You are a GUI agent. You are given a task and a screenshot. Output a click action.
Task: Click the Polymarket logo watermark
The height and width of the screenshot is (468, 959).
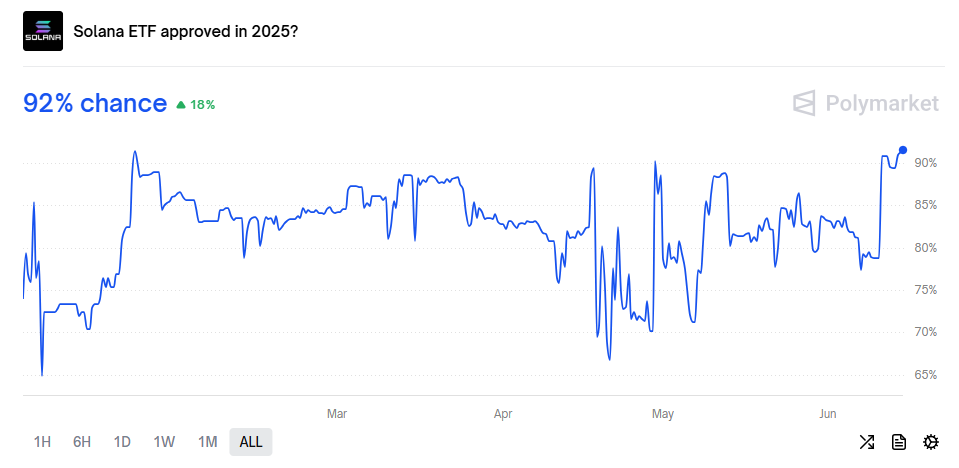click(865, 103)
